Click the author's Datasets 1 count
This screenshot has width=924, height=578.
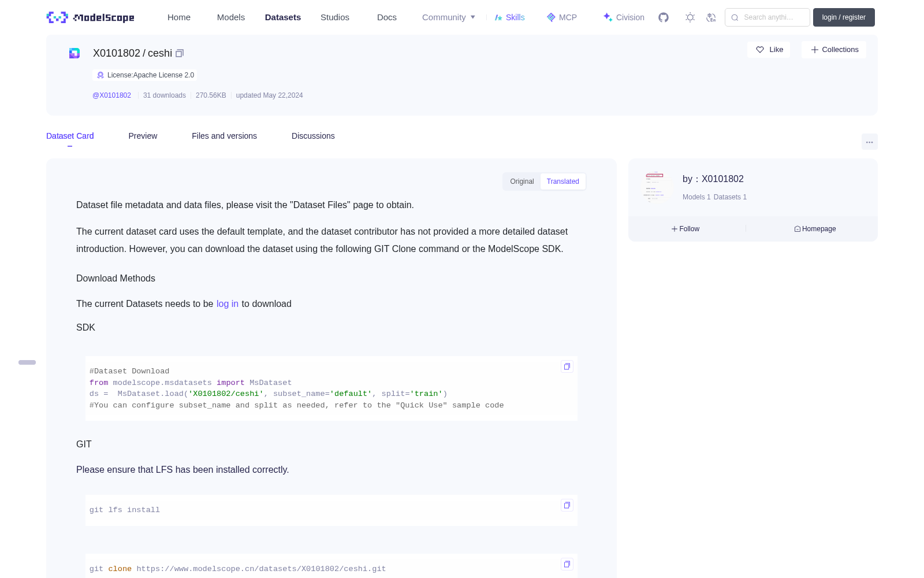(x=730, y=197)
